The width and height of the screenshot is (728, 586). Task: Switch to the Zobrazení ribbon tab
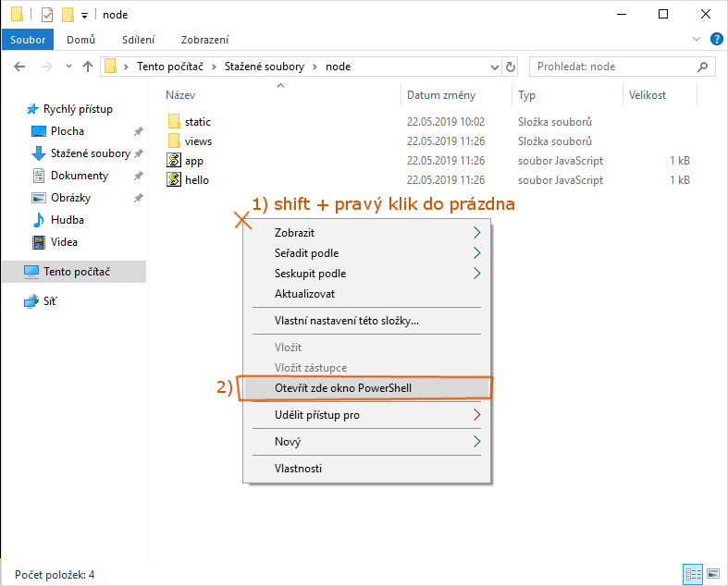pos(204,40)
